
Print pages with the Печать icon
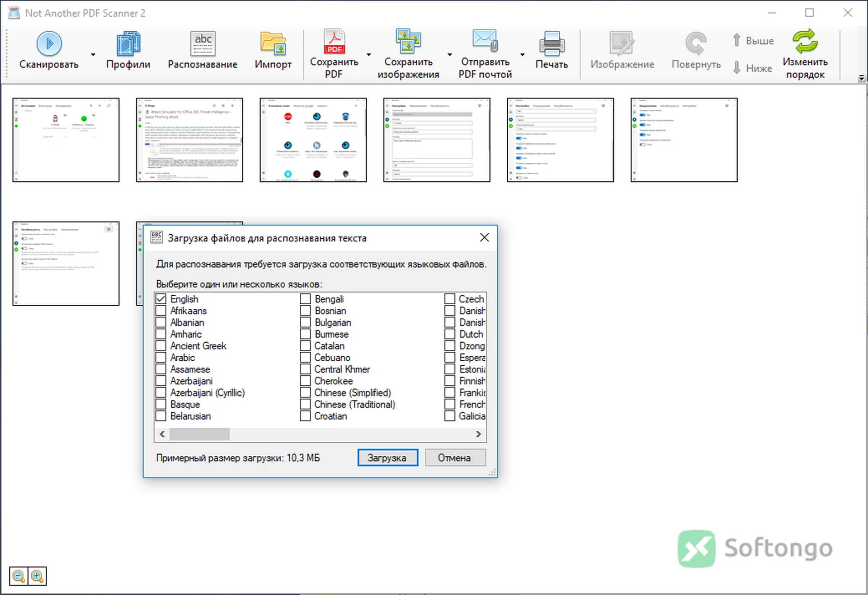pyautogui.click(x=552, y=51)
